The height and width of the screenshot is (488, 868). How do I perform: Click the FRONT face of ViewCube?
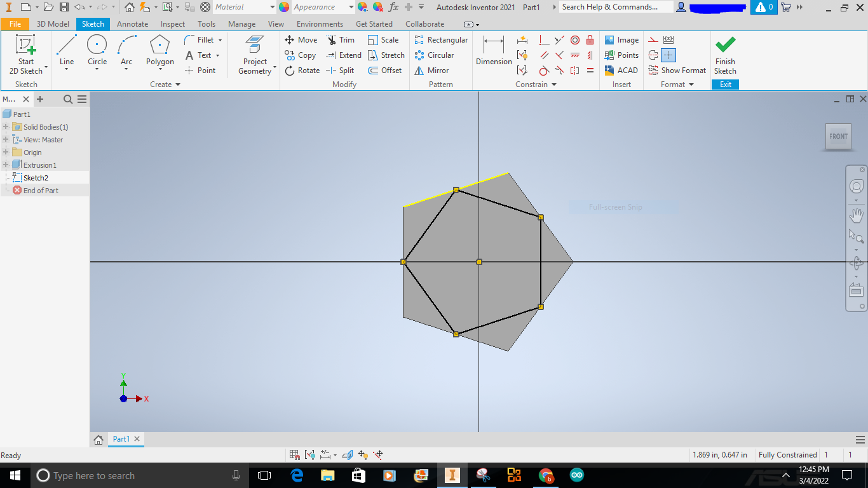click(x=838, y=137)
